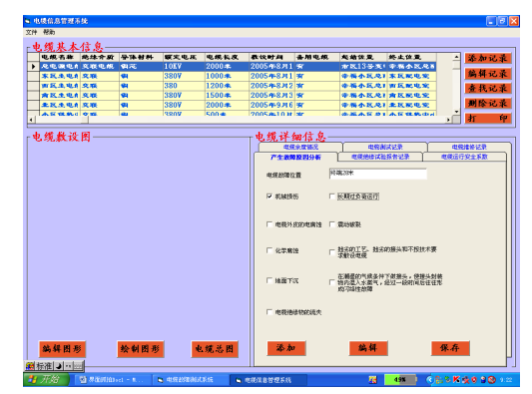Screen dimensions: 532x394
Task: Click the 打印 print button
Action: [x=487, y=119]
